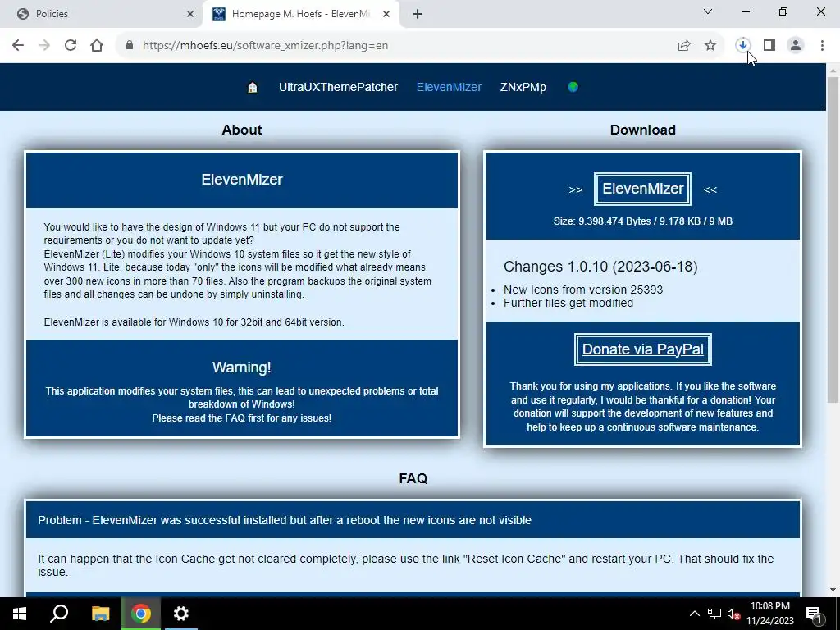Download ElevenMizer via the boxed button

[642, 189]
